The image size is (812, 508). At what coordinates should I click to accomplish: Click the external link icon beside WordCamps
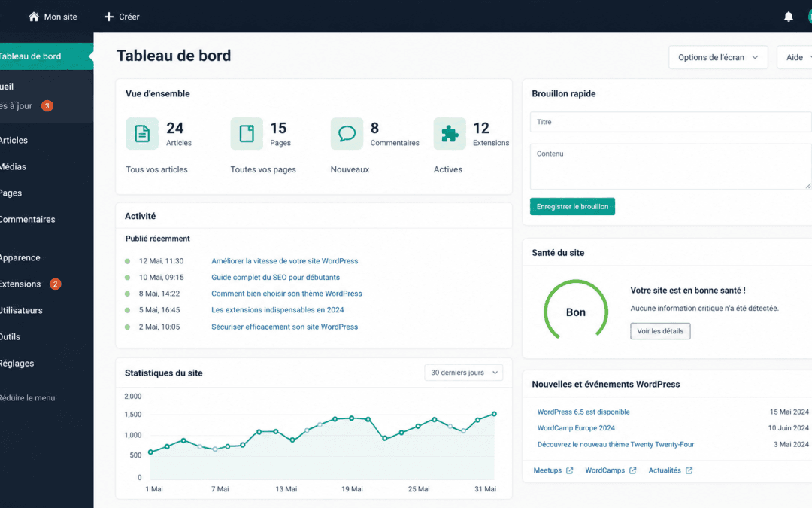click(x=632, y=470)
